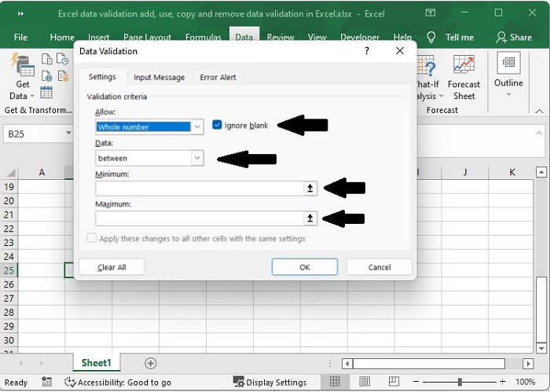Expand the Allow dropdown list
Image resolution: width=550 pixels, height=392 pixels.
[x=197, y=126]
